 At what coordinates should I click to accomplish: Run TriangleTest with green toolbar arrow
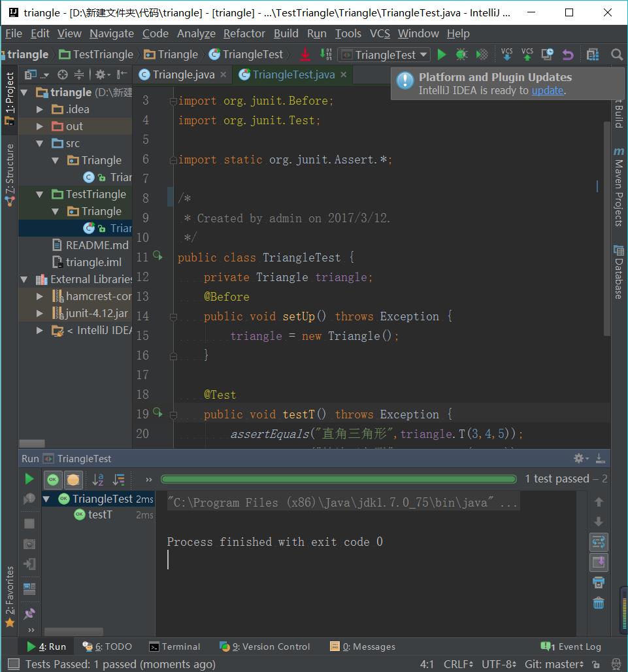coord(442,54)
